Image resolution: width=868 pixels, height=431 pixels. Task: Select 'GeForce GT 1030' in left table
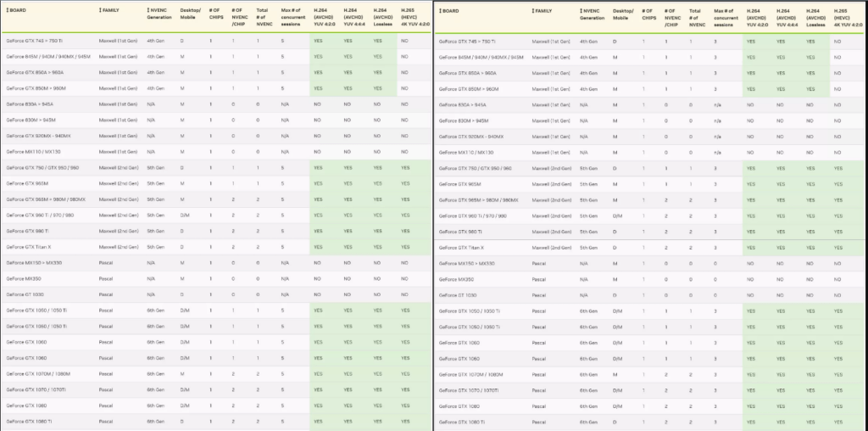(25, 294)
